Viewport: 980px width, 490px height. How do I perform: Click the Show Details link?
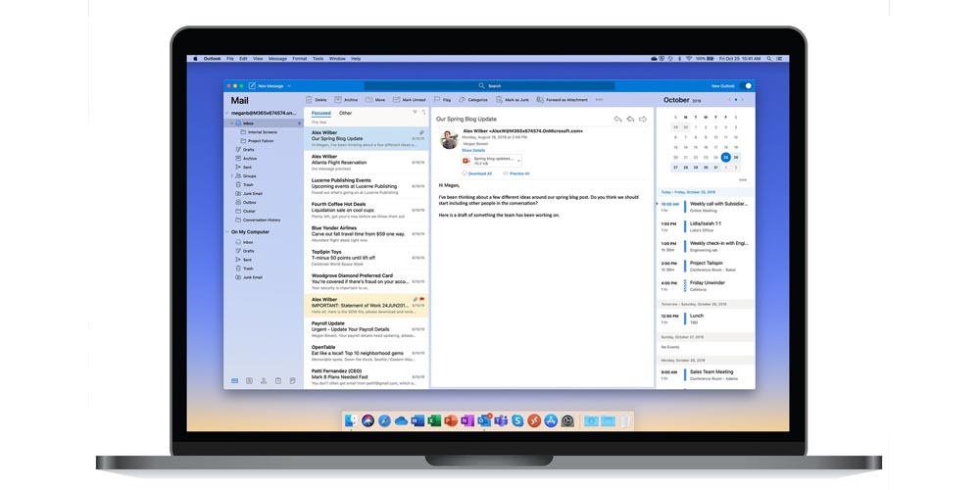[x=473, y=151]
